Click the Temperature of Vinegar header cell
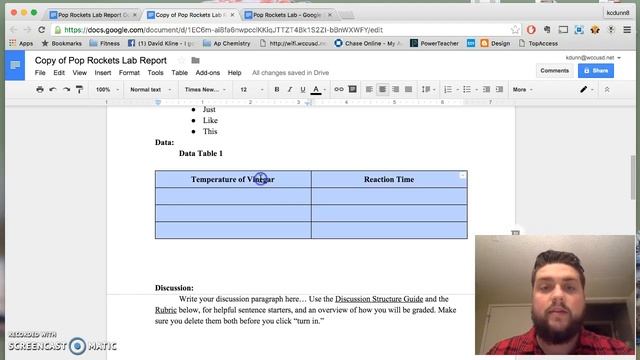This screenshot has height=360, width=640. [x=233, y=179]
